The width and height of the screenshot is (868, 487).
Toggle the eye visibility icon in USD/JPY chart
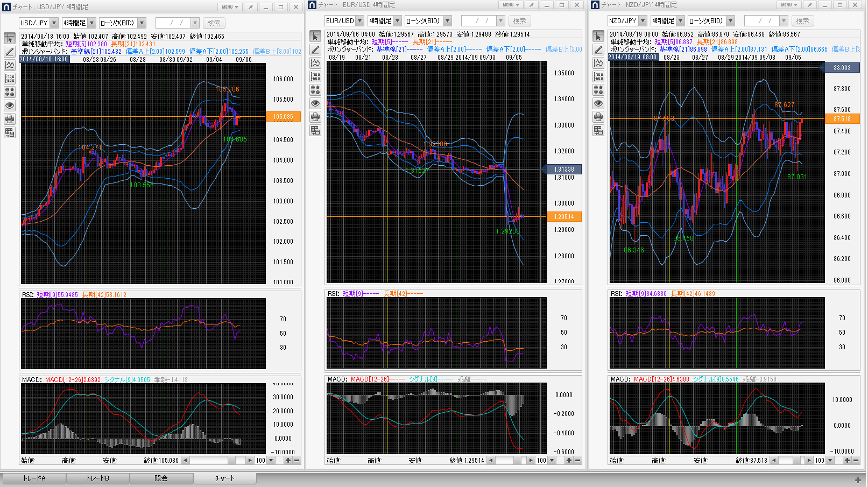click(10, 105)
